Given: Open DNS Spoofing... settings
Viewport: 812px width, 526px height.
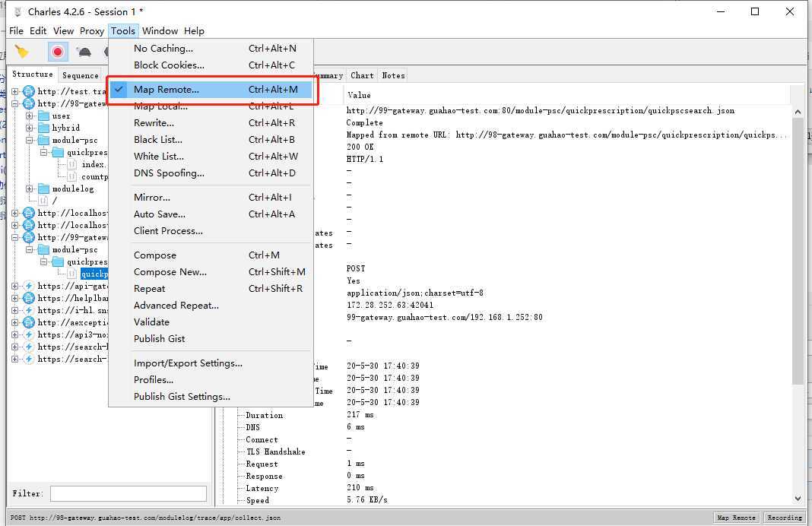Looking at the screenshot, I should point(212,173).
